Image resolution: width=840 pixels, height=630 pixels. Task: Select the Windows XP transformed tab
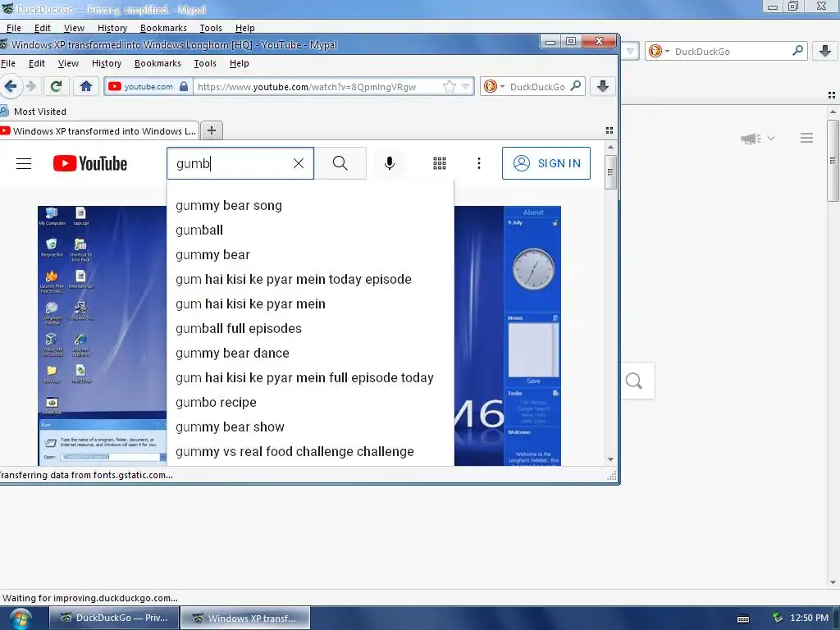point(99,130)
